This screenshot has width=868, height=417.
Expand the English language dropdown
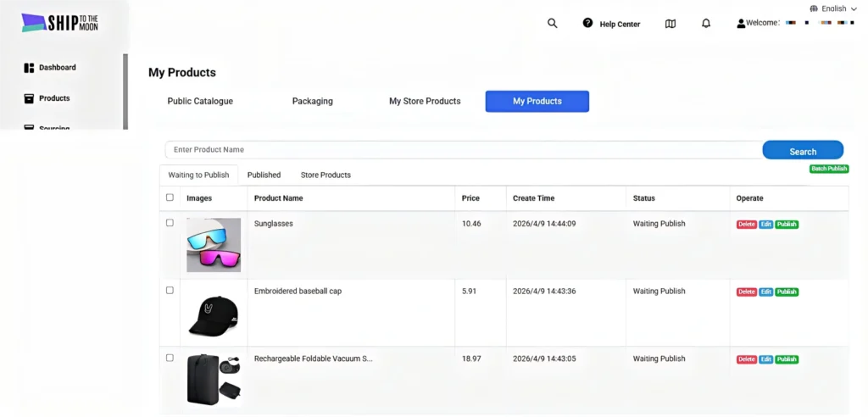coord(834,8)
